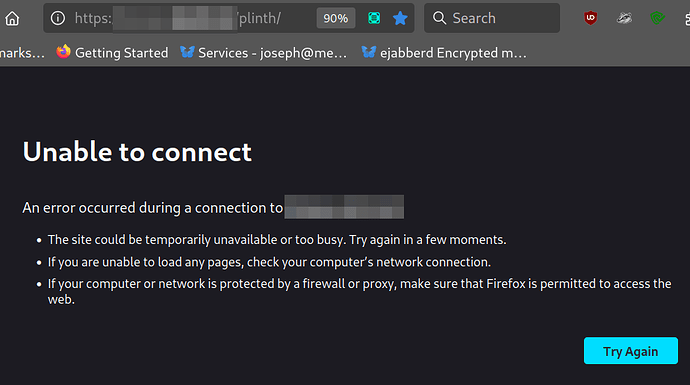The width and height of the screenshot is (690, 385).
Task: Click the teal container icon in the address bar
Action: point(374,18)
